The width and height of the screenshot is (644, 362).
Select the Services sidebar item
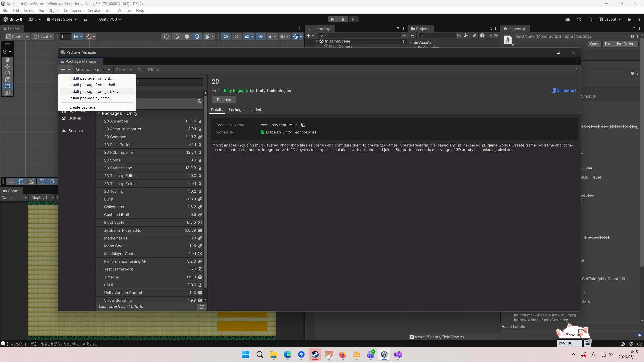click(x=77, y=131)
